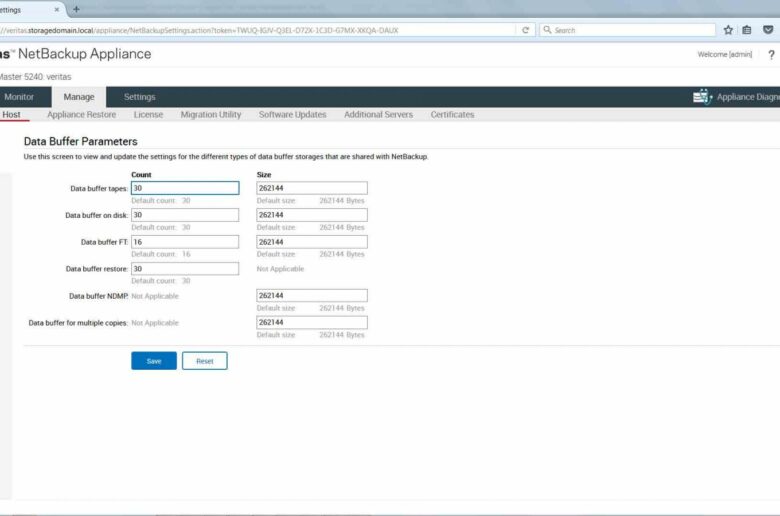
Task: Click the Data buffer restore count field
Action: tap(185, 269)
